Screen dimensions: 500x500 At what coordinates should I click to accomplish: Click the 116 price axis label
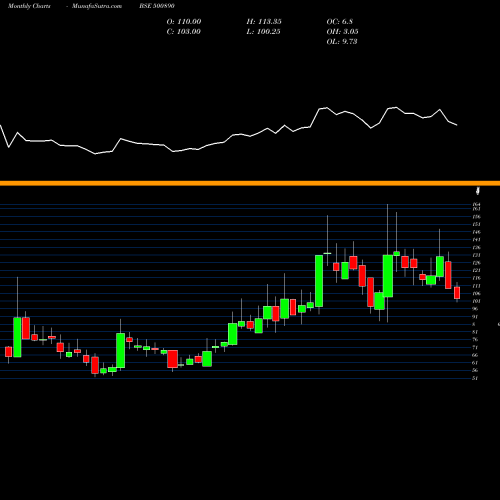[477, 278]
